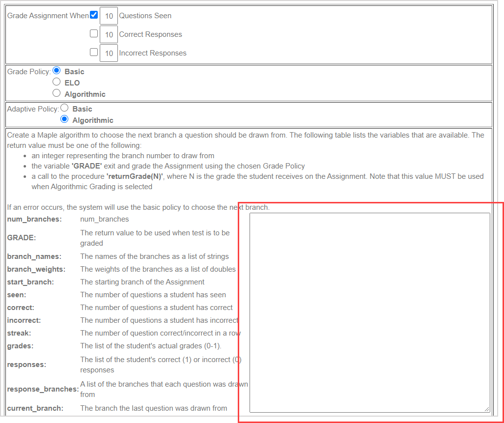Click the num_branches variable name
Screen dimensions: 504x423
click(34, 219)
